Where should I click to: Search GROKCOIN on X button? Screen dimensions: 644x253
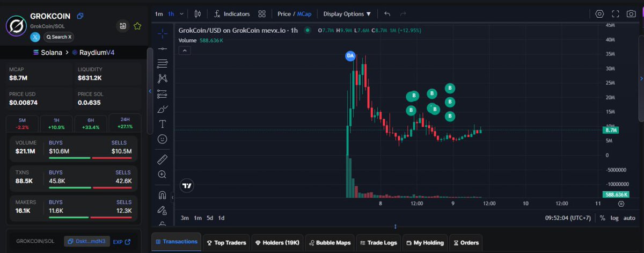59,37
